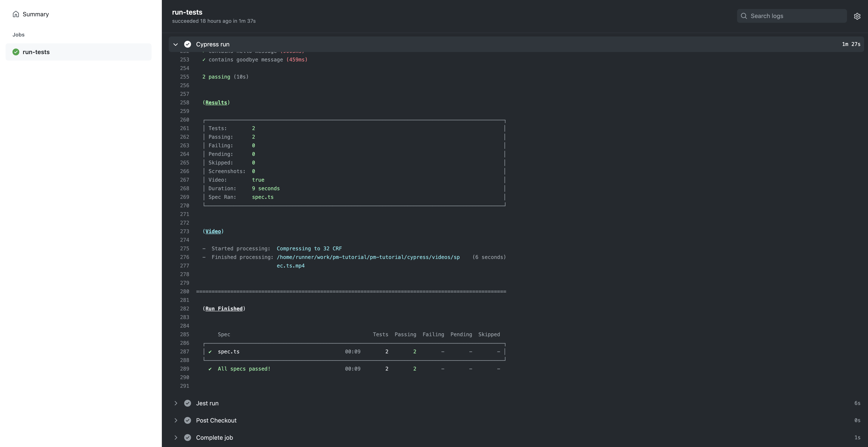
Task: Click the "(6 seconds)" processing time
Action: [489, 257]
